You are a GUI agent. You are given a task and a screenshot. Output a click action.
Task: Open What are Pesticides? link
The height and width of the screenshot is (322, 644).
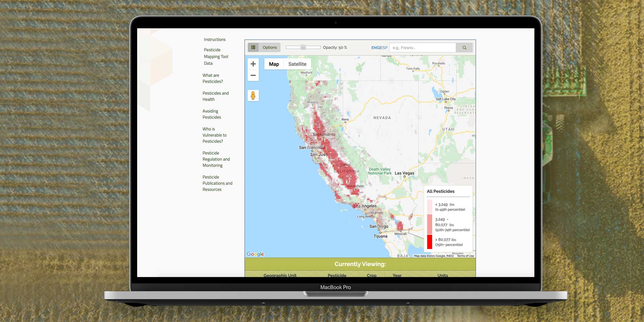[213, 78]
